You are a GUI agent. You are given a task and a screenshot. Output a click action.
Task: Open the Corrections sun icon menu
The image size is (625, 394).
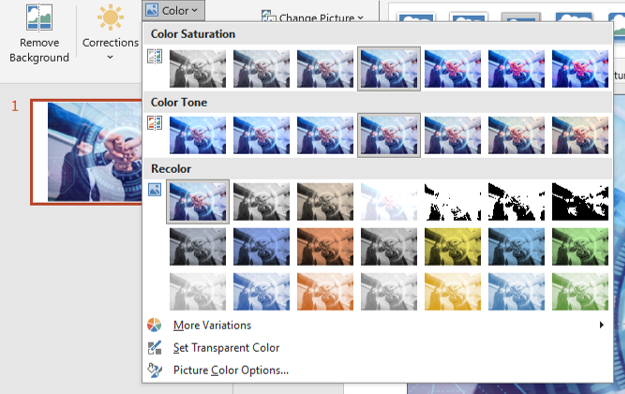(x=110, y=17)
